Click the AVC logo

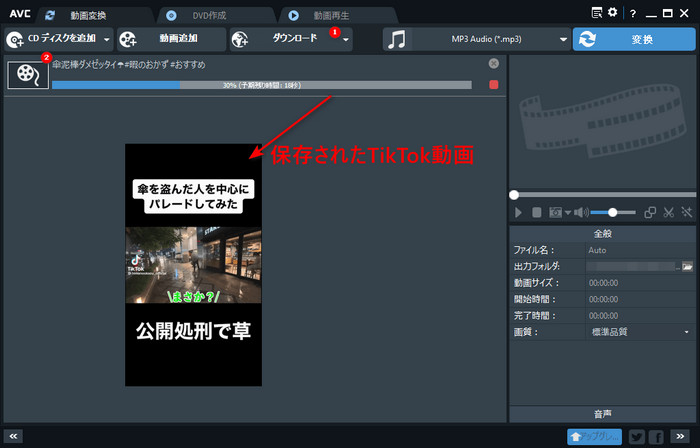(20, 14)
